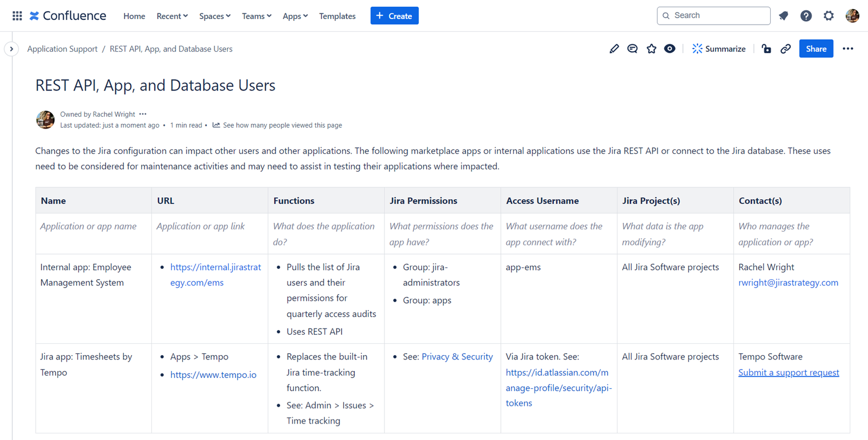Image resolution: width=868 pixels, height=440 pixels.
Task: Click inside the Search field
Action: click(713, 15)
